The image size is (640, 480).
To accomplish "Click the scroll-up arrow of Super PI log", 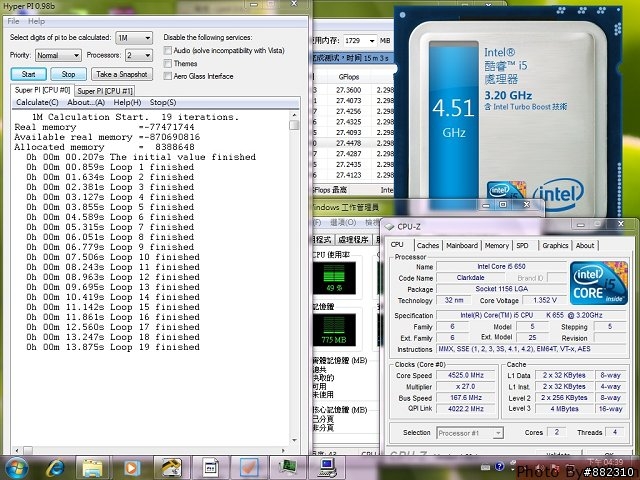I will (x=294, y=115).
